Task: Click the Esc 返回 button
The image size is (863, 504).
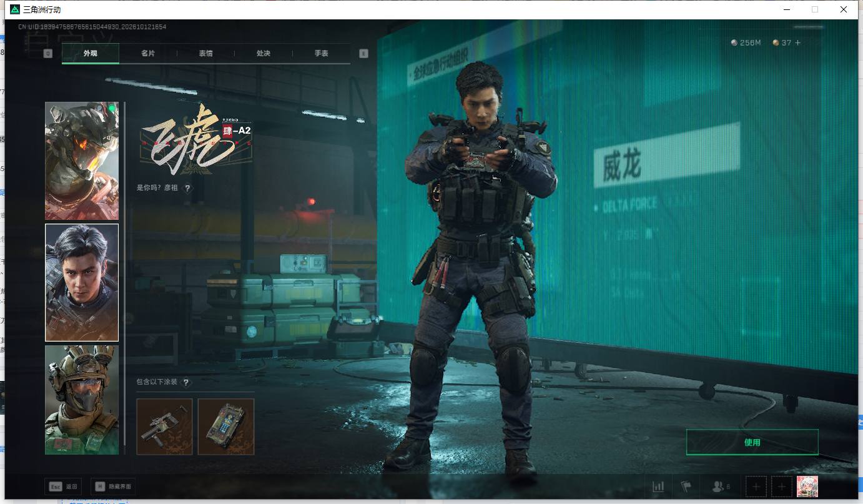Action: [x=64, y=487]
